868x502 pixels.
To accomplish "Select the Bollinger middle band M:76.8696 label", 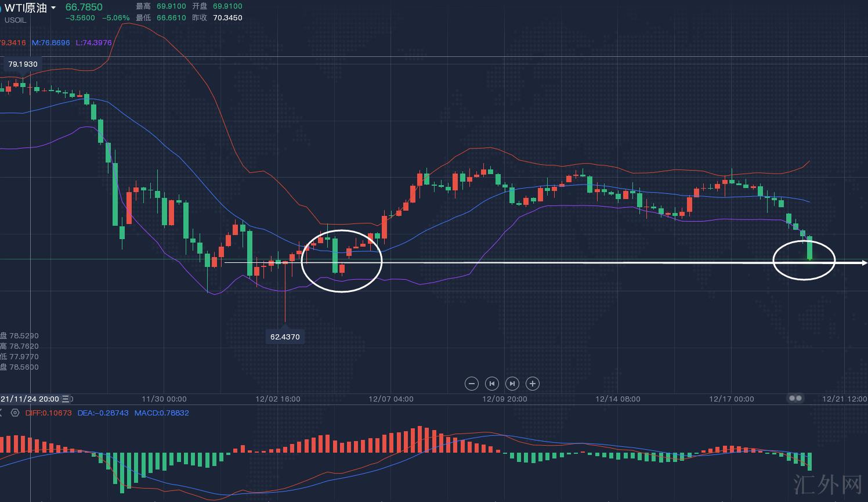I will point(50,43).
